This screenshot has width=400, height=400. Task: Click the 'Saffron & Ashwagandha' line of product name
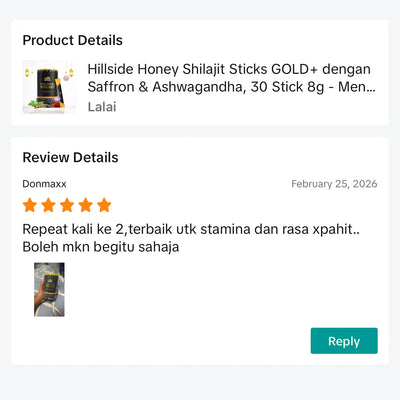[x=167, y=87]
